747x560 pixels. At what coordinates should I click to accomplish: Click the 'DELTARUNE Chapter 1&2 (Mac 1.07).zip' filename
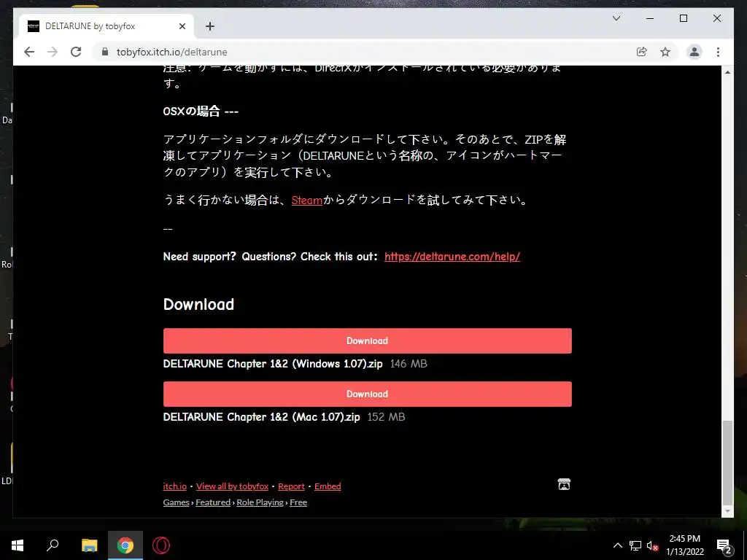262,417
